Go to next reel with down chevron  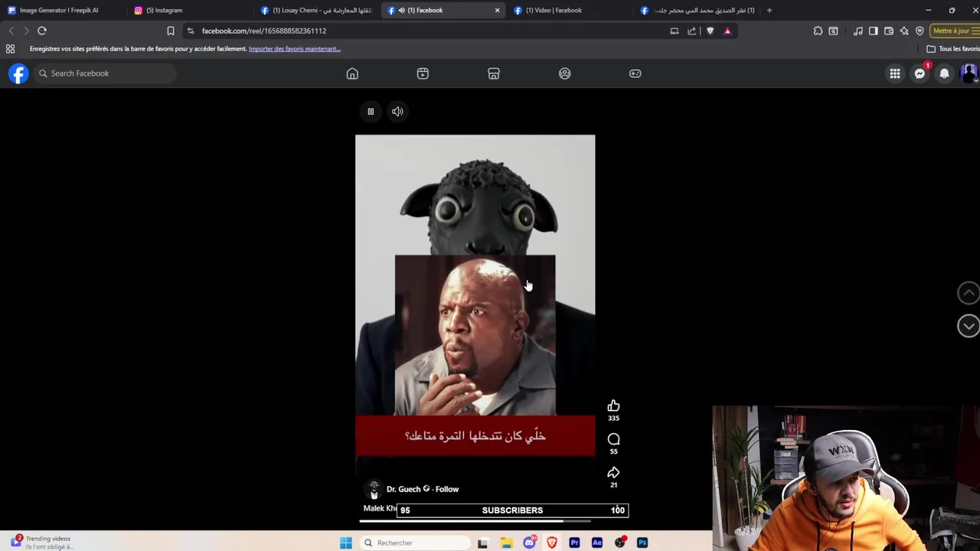click(968, 326)
